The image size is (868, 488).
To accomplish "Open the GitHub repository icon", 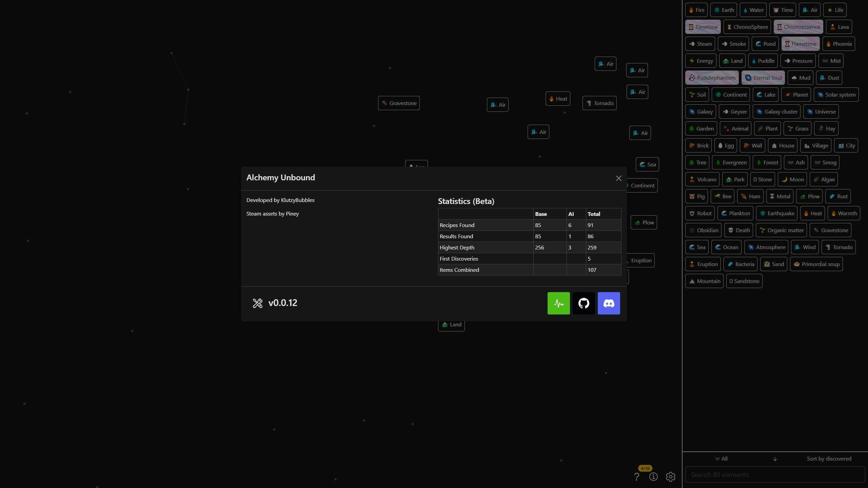I will 584,303.
